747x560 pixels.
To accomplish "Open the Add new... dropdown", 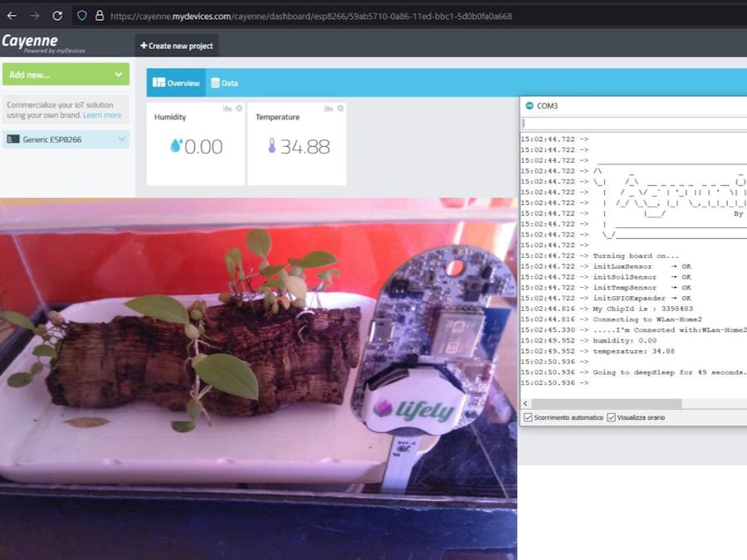I will click(x=66, y=75).
